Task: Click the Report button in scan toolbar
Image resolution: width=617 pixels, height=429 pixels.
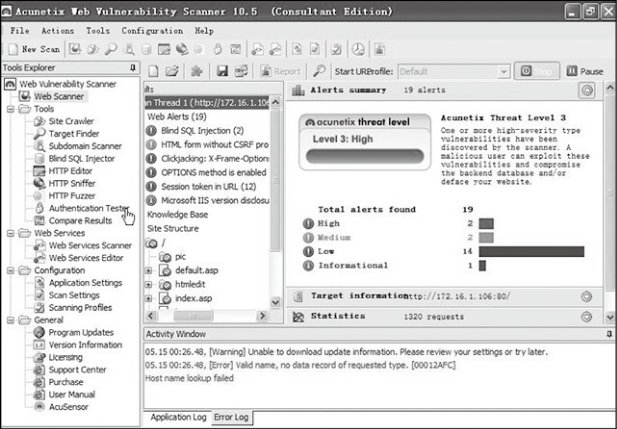Action: (281, 71)
